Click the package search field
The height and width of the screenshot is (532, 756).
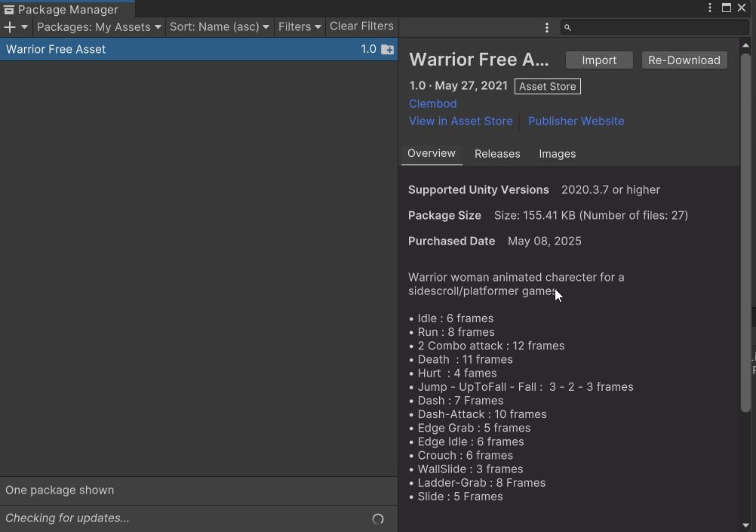[654, 27]
